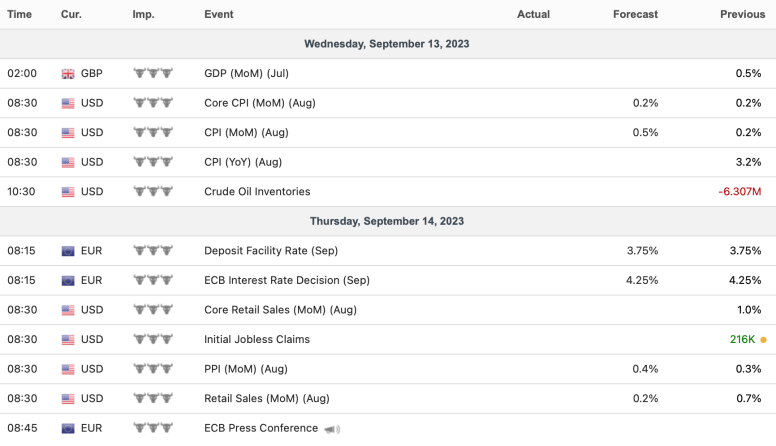Viewport: 776px width, 446px height.
Task: Open the Retail Sales (MoM) (Aug) event
Action: coord(265,399)
